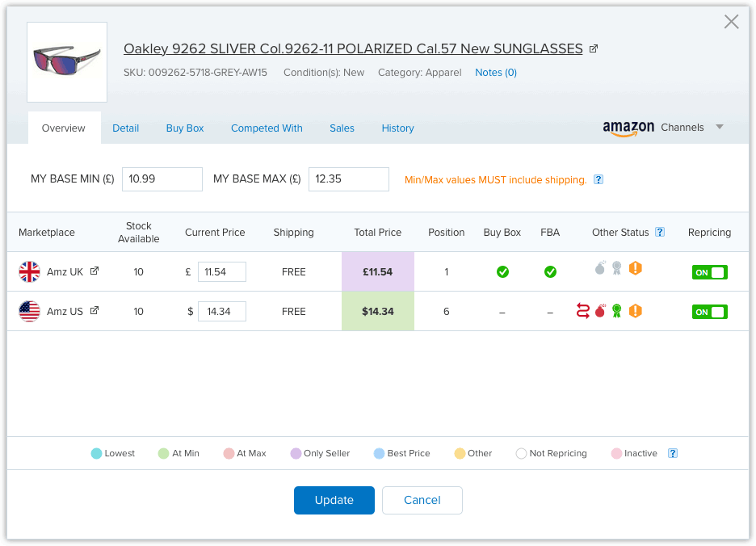Click the Lowest legend color dot
The image size is (756, 546).
point(96,453)
